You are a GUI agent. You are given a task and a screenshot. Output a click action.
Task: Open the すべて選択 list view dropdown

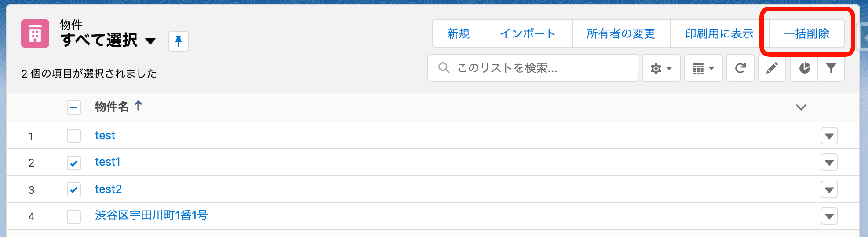[x=151, y=41]
